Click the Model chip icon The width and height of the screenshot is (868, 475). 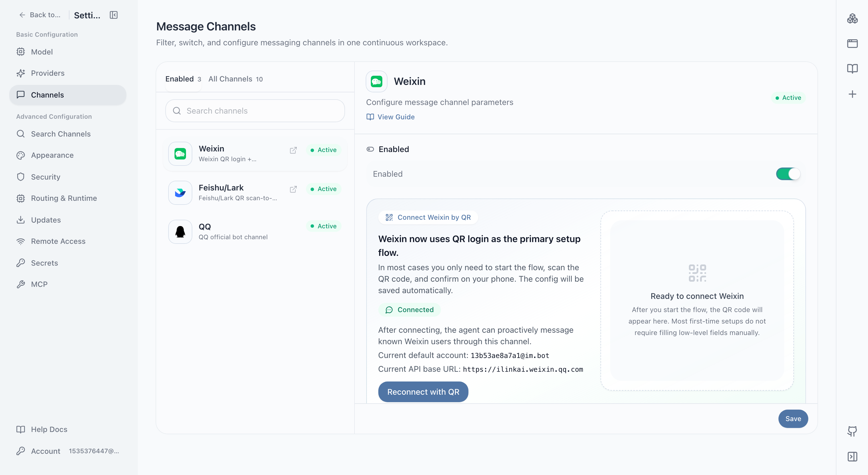point(21,52)
